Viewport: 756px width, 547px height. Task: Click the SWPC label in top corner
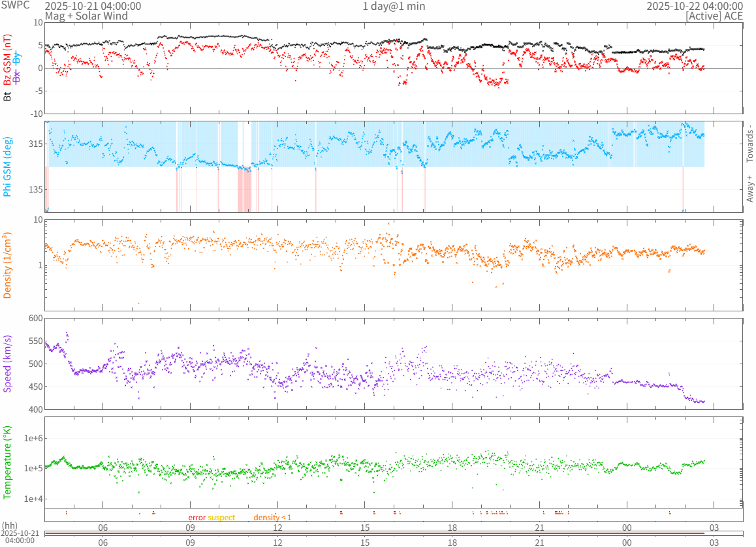point(14,6)
